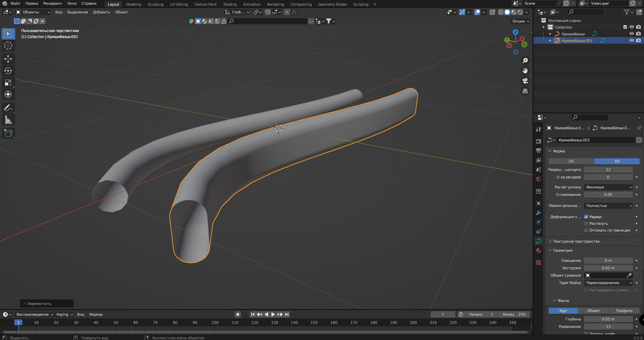
Task: Activate the Move tool
Action: pos(8,59)
